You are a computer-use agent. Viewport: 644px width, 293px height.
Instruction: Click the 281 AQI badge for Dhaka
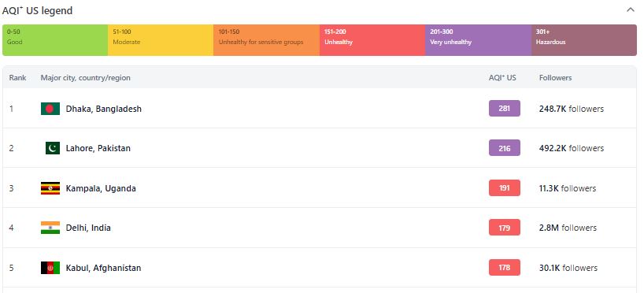pyautogui.click(x=505, y=109)
